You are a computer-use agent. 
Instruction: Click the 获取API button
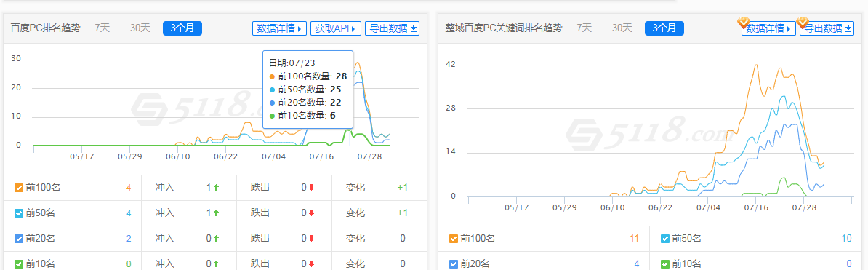pyautogui.click(x=336, y=28)
